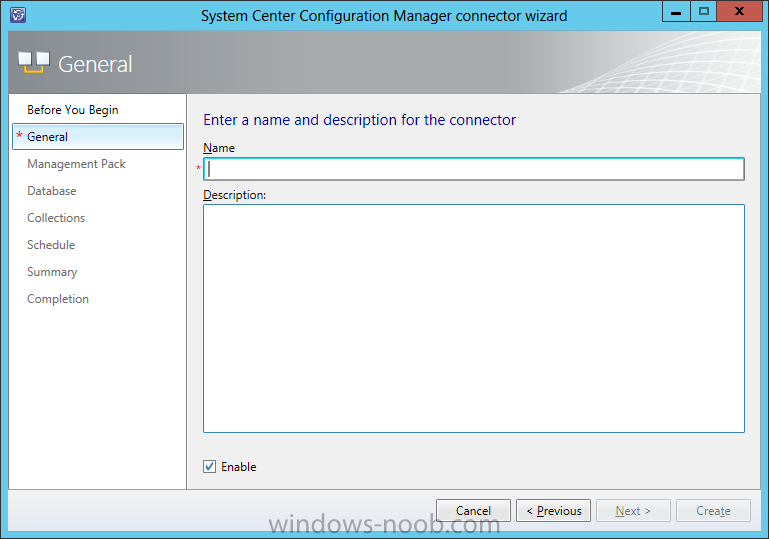Close the connector wizard window
Screen dimensions: 769x539
click(739, 11)
